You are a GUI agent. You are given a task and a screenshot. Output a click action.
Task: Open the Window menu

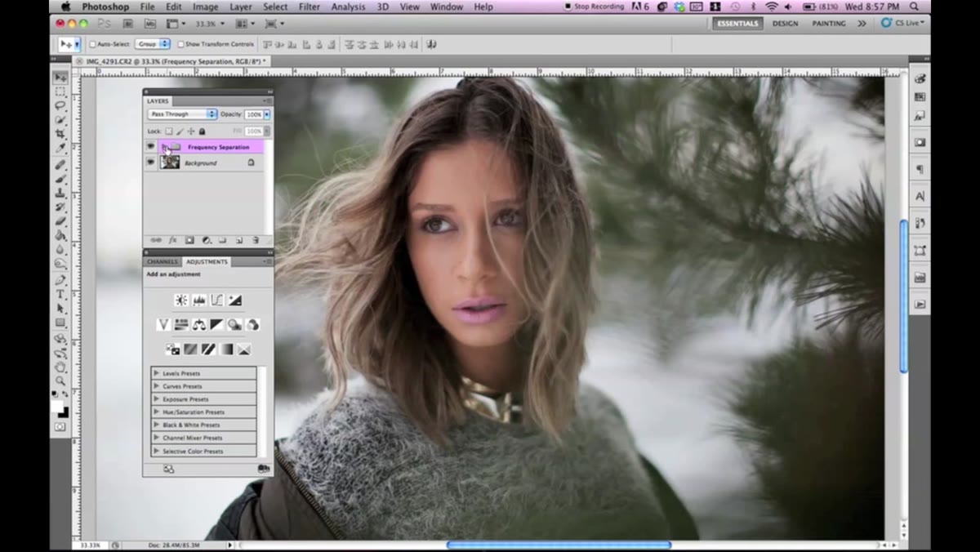click(x=447, y=7)
